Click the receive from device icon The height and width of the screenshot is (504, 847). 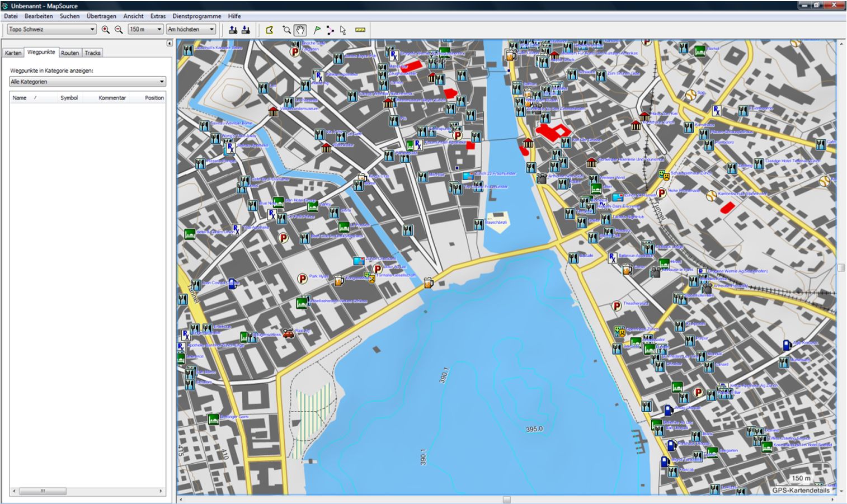pos(246,30)
